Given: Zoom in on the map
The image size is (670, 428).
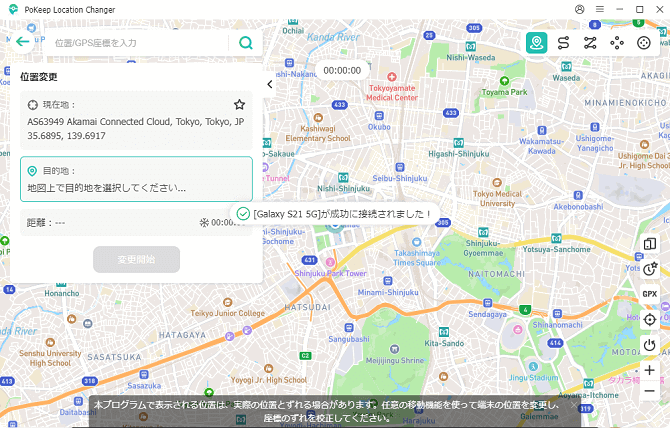Looking at the screenshot, I should pos(650,370).
